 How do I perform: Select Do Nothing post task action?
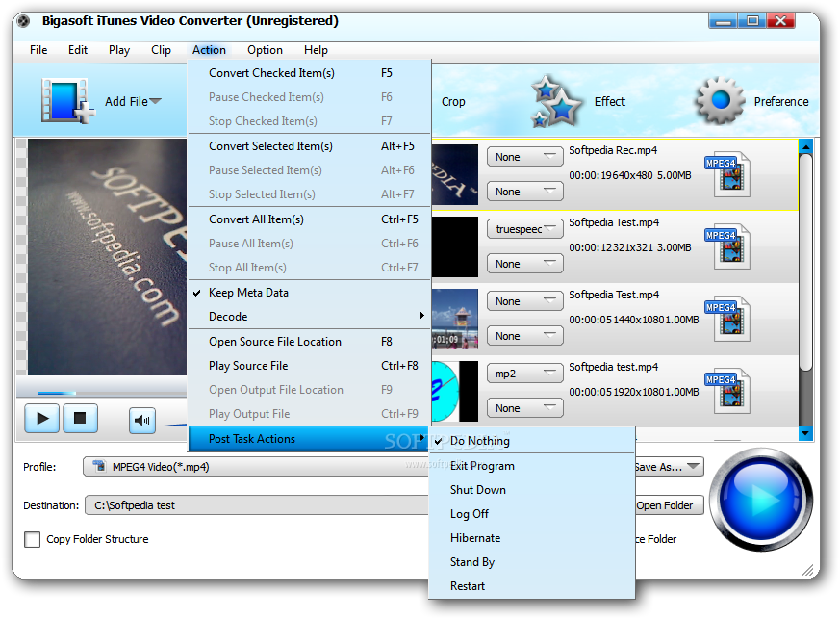pos(532,441)
